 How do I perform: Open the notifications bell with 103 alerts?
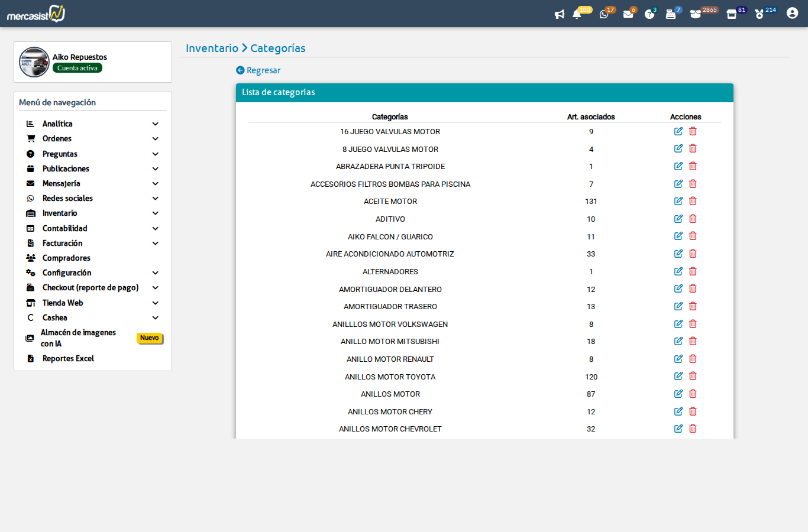[578, 13]
